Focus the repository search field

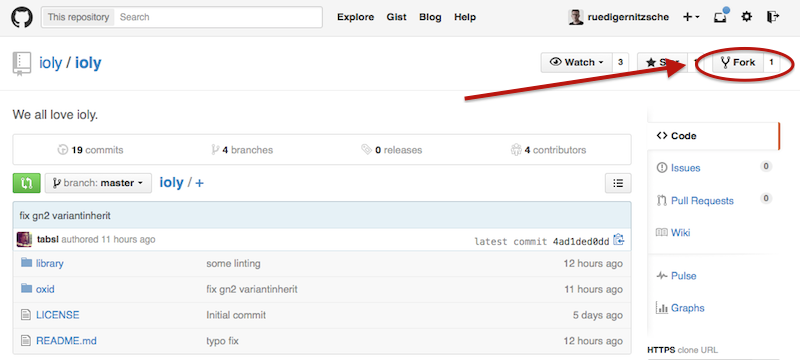click(218, 17)
